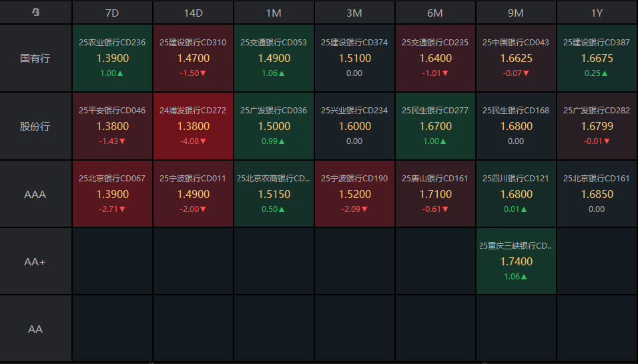Click the 25民生银行CD277 quote
Image resolution: width=638 pixels, height=364 pixels.
click(435, 126)
